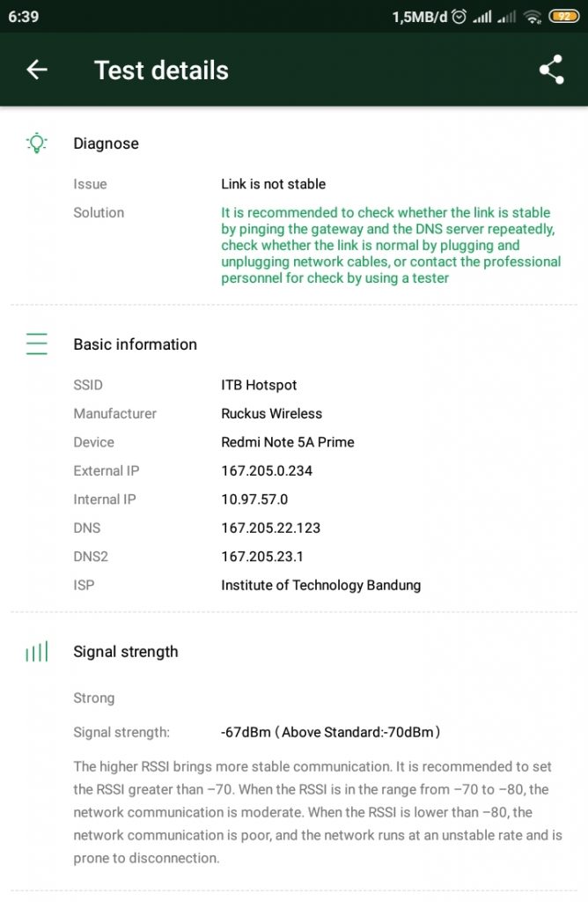This screenshot has width=588, height=902.
Task: Tap the Signal strength bars icon
Action: [x=37, y=652]
